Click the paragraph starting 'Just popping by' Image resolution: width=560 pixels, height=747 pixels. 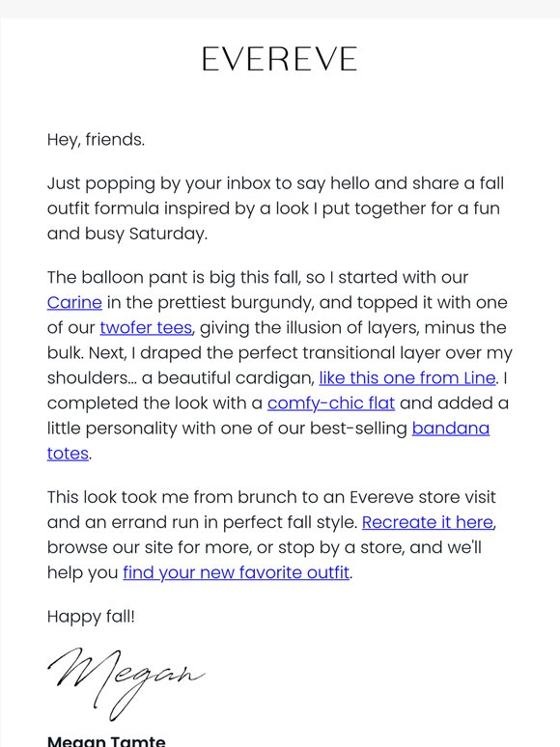275,208
